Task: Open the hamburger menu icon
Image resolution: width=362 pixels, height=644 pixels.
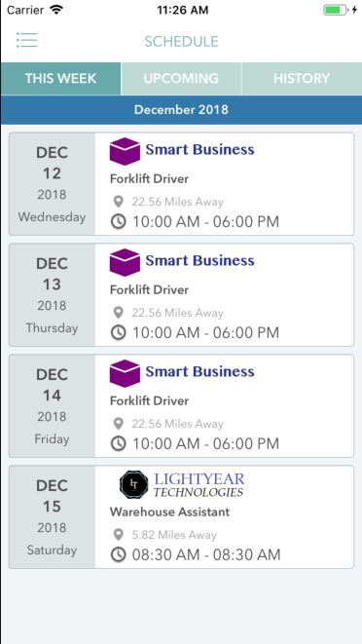Action: click(x=27, y=40)
